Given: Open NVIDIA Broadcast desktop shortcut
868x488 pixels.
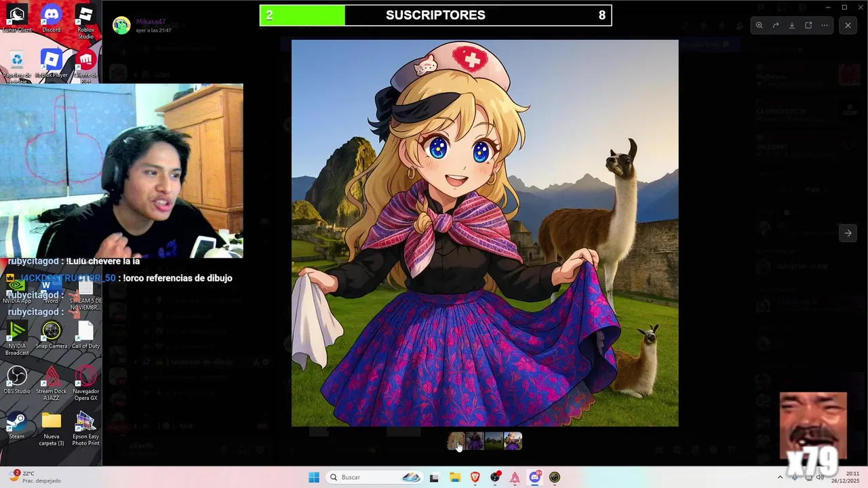Looking at the screenshot, I should 17,338.
